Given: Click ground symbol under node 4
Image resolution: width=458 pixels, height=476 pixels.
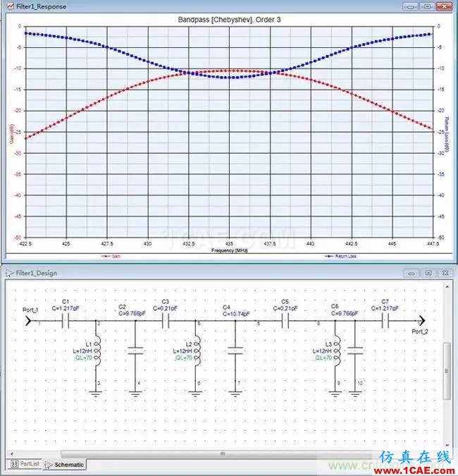Looking at the screenshot, I should 135,394.
